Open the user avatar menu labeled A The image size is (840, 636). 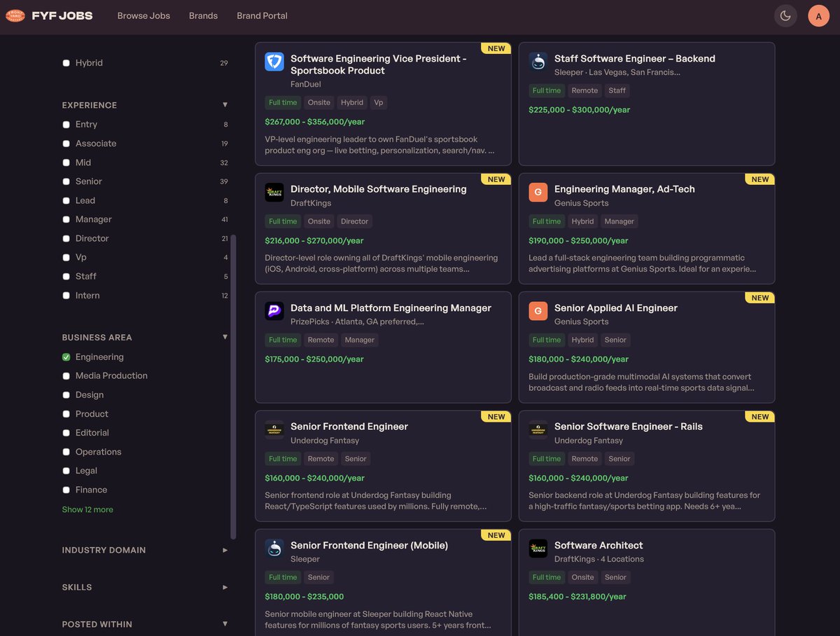click(819, 16)
